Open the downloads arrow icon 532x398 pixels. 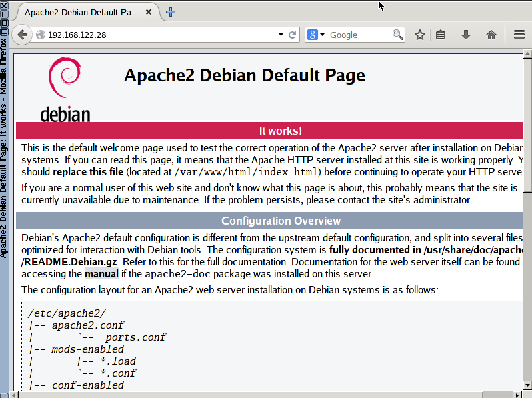pos(466,35)
